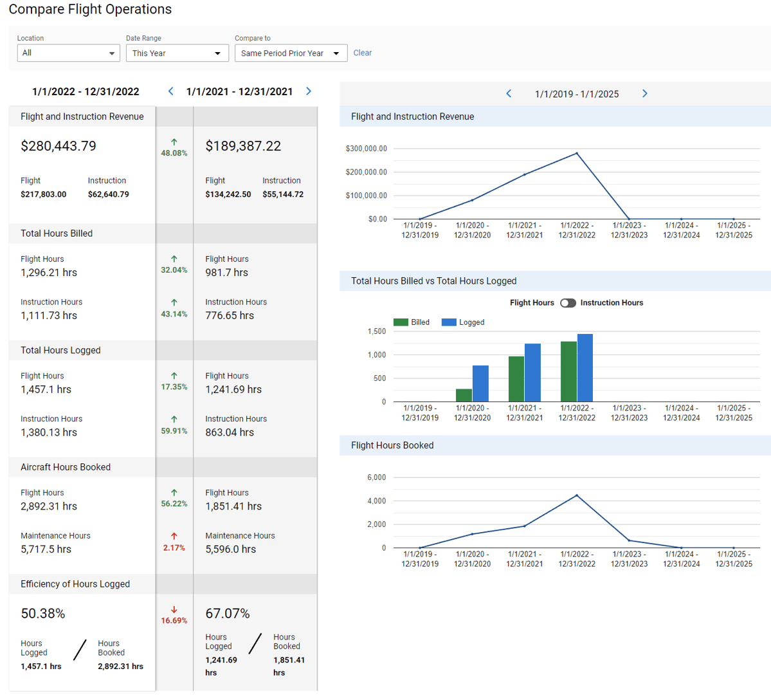Click the left chevron beside comparison period 1/1/2021
Image resolution: width=771 pixels, height=700 pixels.
pos(170,91)
